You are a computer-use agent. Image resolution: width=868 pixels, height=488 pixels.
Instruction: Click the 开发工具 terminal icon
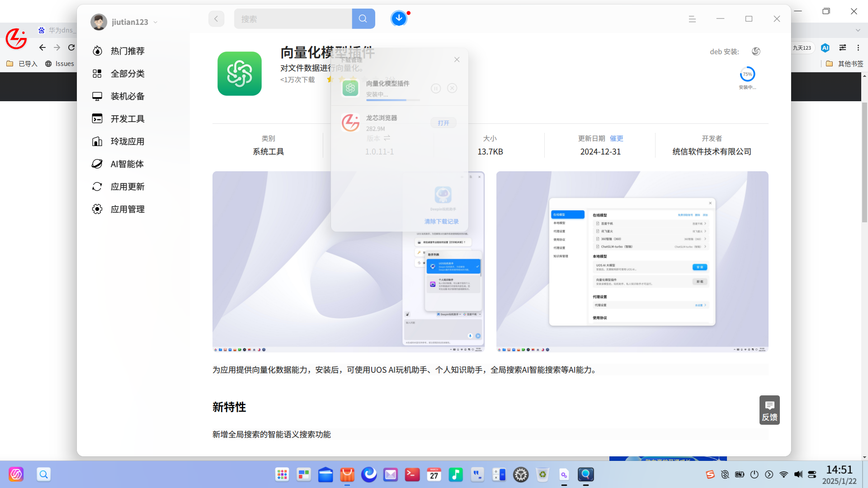97,119
